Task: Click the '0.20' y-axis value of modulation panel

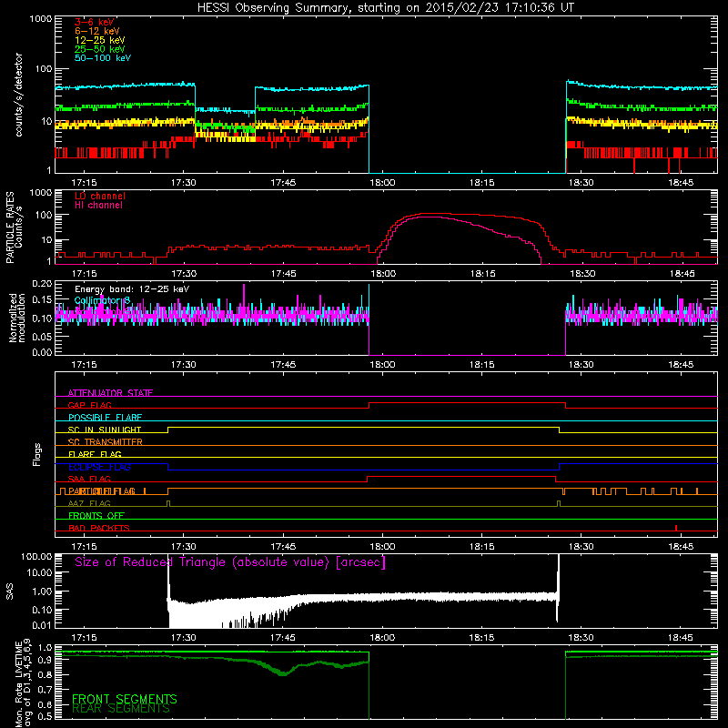Action: click(x=42, y=283)
